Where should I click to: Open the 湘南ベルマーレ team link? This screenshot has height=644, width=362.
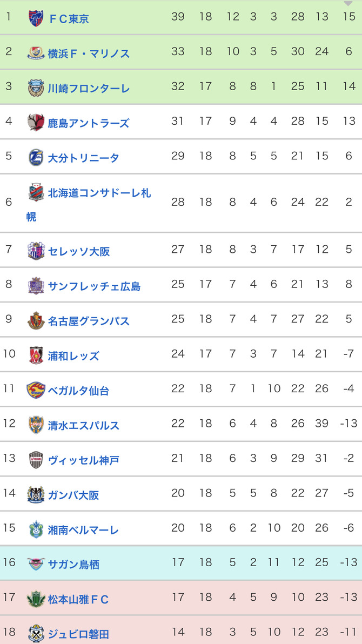coord(83,530)
